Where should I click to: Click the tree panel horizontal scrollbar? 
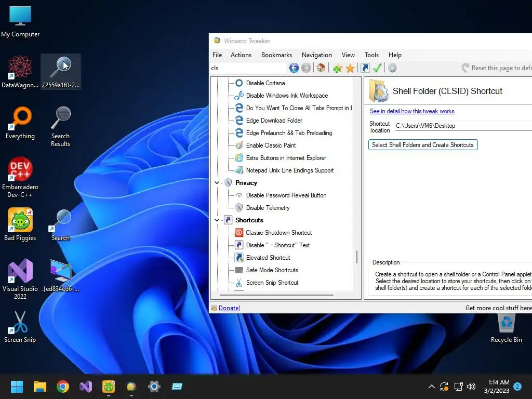tap(276, 295)
